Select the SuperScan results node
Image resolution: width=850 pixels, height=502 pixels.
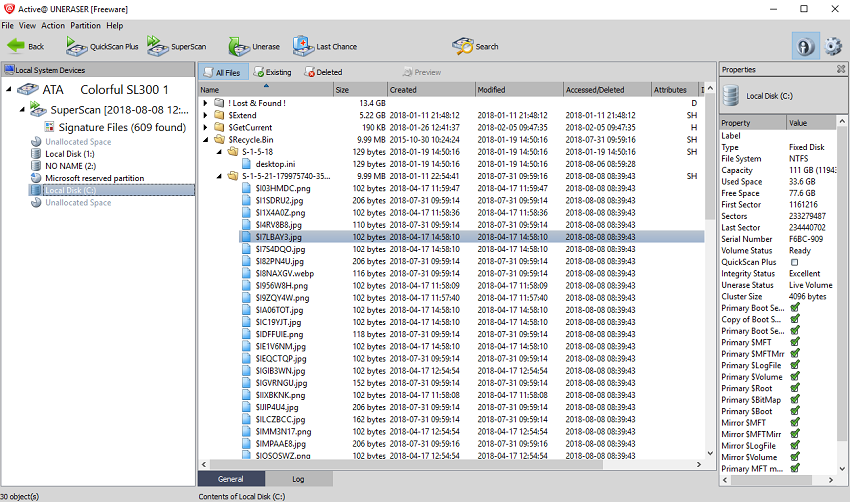click(109, 110)
